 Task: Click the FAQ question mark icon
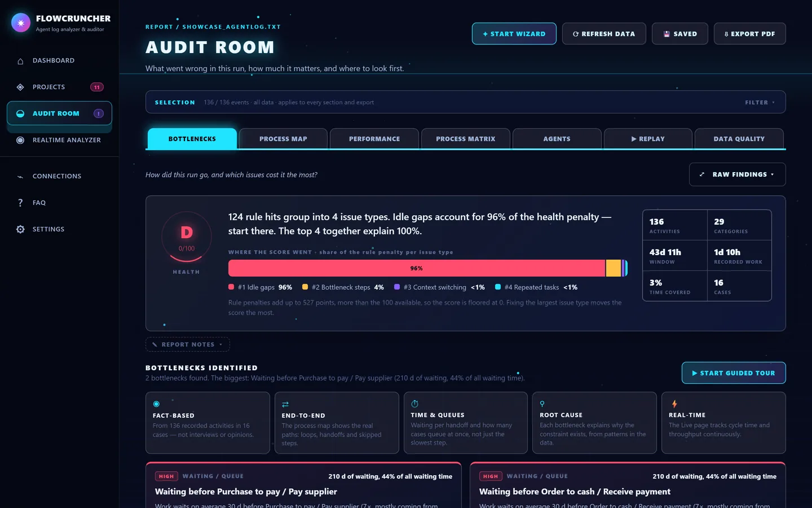(x=20, y=203)
